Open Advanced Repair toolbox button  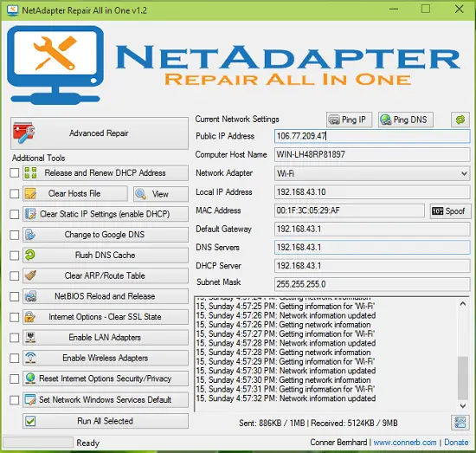(x=100, y=133)
